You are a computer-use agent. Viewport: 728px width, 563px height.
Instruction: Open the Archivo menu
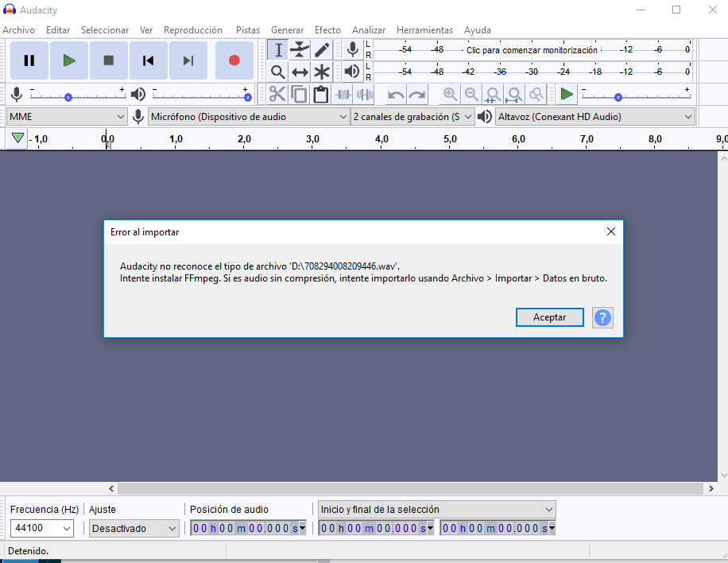click(18, 30)
